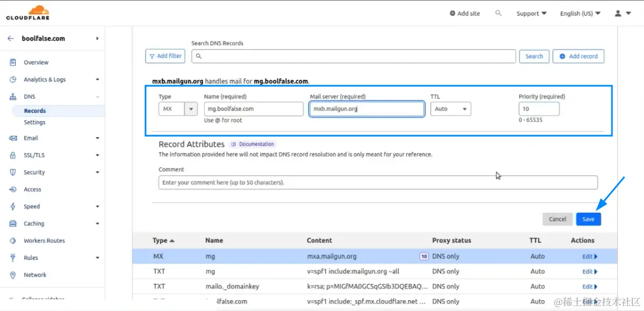Screen dimensions: 644x311
Task: Collapse the DNS submenu chevron
Action: click(97, 97)
